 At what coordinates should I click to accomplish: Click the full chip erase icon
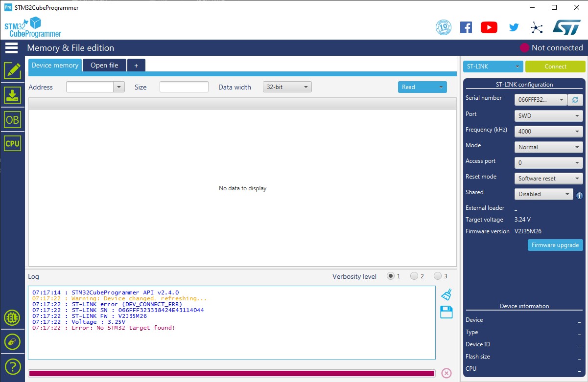coord(12,341)
